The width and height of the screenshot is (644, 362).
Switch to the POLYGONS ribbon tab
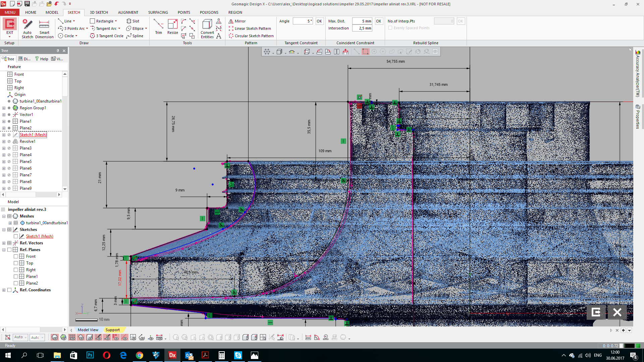point(209,12)
